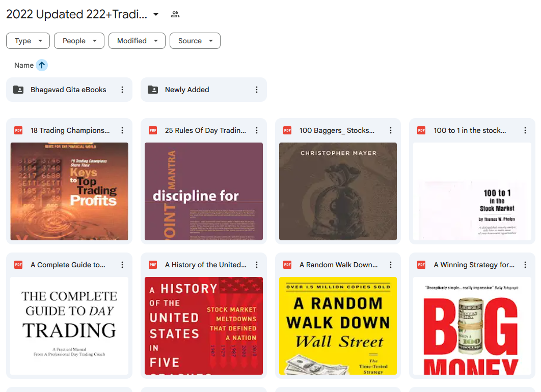Expand the Type filter dropdown

[28, 41]
